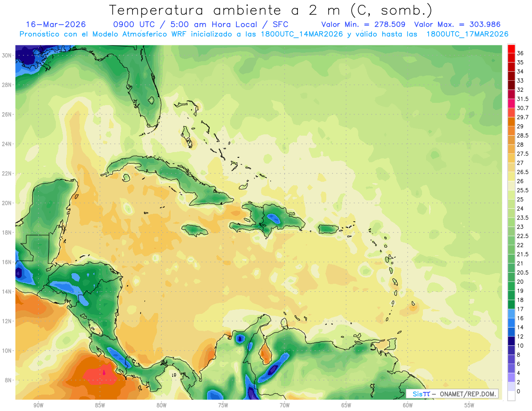Viewport: 532px width, 411px height.
Task: Click the "10N" latitude label
Action: [7, 351]
